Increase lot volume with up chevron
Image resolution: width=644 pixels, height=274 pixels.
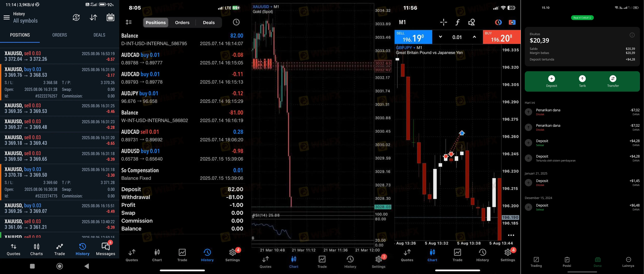click(474, 37)
